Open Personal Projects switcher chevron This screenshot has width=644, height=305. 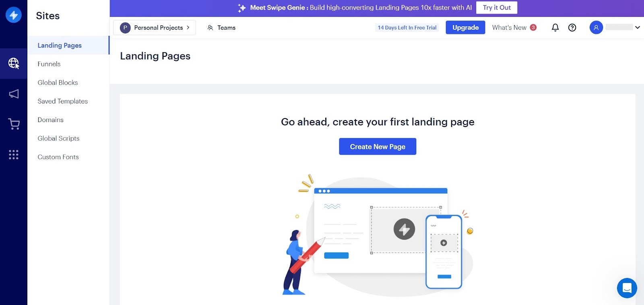click(188, 27)
